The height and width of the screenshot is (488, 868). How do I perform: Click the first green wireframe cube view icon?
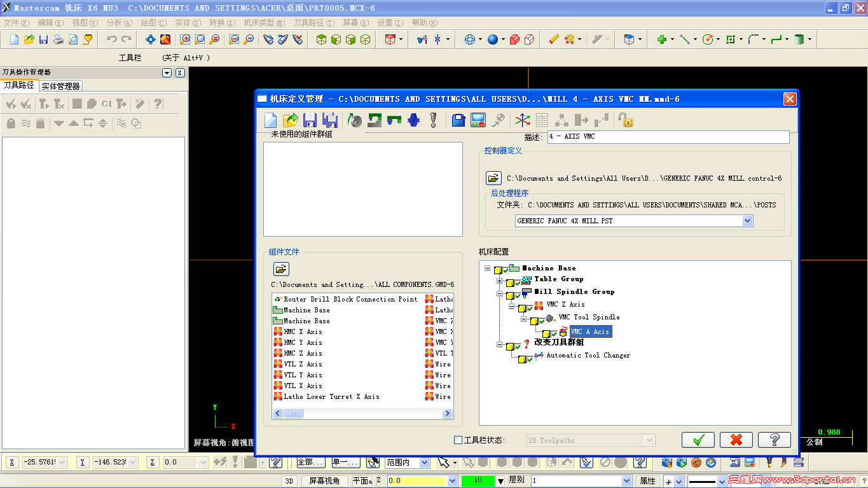(321, 39)
